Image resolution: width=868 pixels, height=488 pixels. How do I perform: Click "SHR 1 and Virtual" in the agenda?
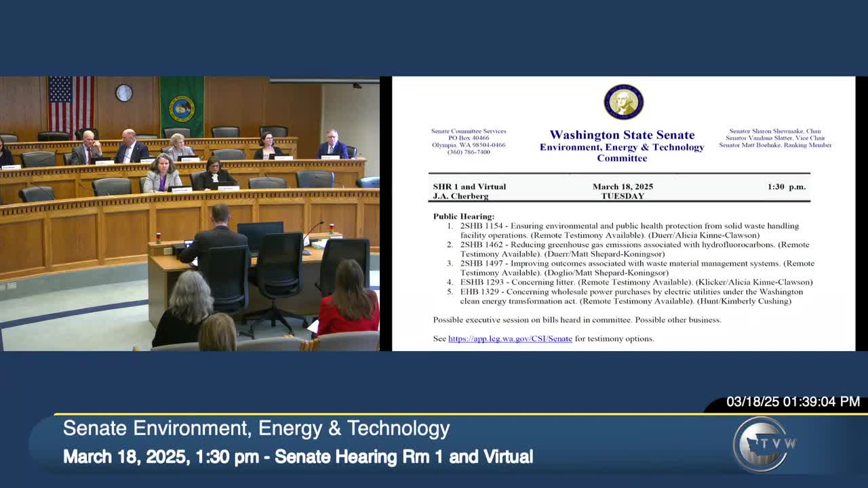click(469, 186)
